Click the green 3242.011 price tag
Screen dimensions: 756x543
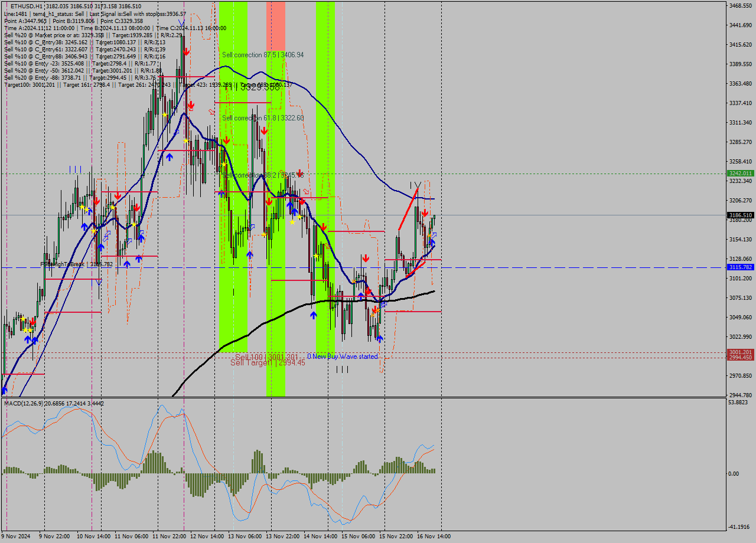740,173
